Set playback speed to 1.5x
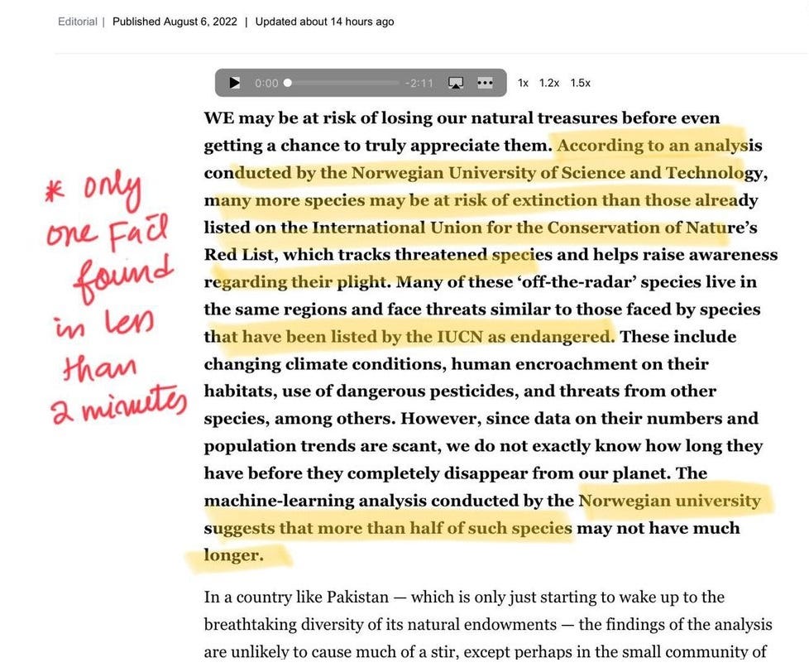 pos(580,83)
